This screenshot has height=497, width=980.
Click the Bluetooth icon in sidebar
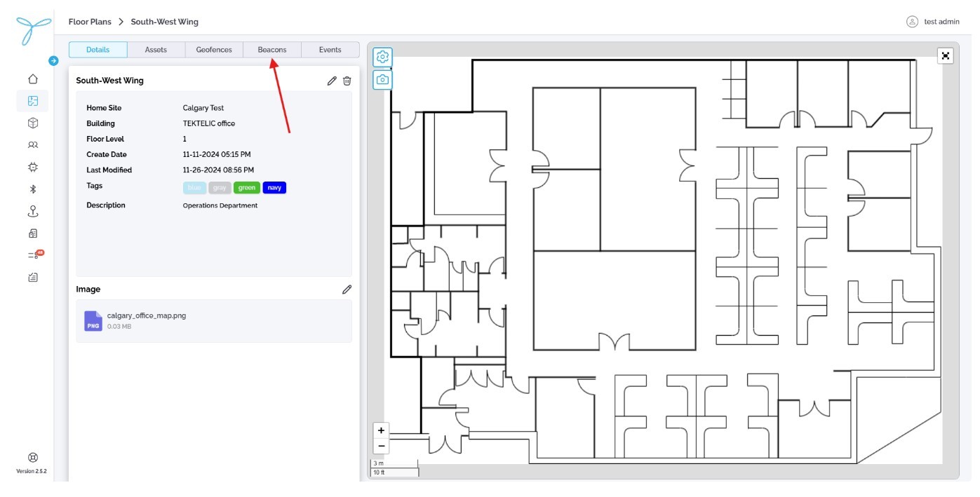[32, 189]
